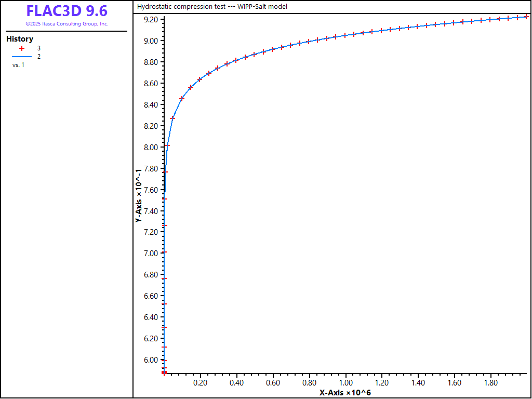Click the red square marker at the curve's start
The height and width of the screenshot is (399, 532).
164,372
